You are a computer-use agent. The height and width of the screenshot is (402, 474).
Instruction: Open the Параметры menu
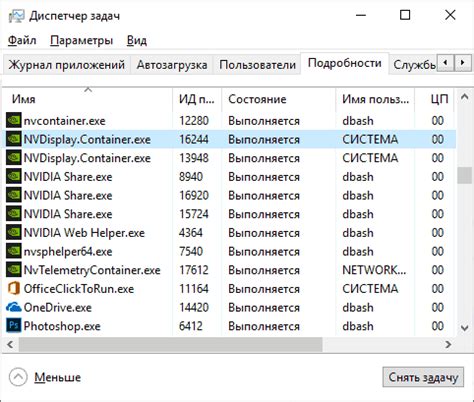tap(82, 40)
